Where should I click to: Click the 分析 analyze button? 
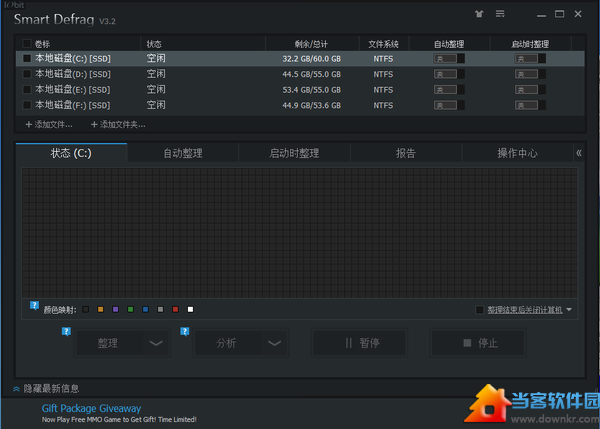(x=228, y=343)
